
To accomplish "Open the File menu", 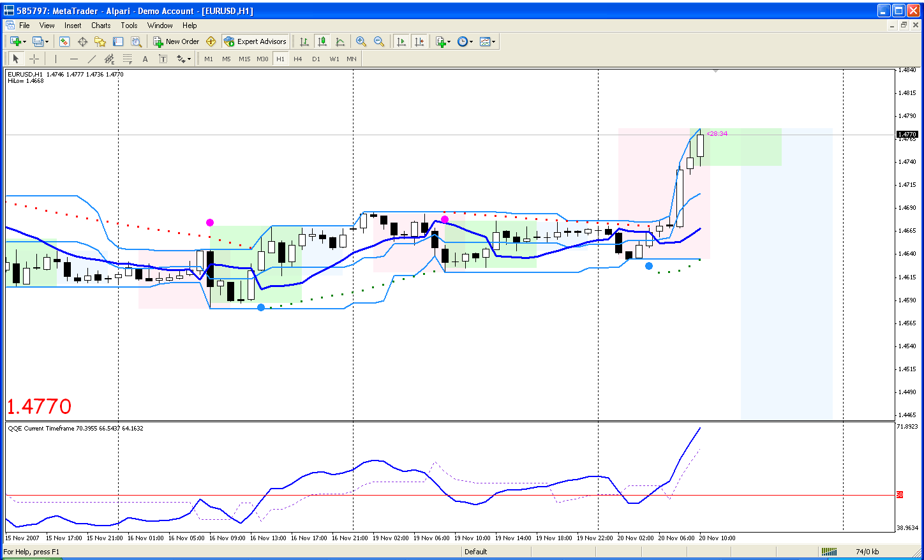I will point(24,26).
